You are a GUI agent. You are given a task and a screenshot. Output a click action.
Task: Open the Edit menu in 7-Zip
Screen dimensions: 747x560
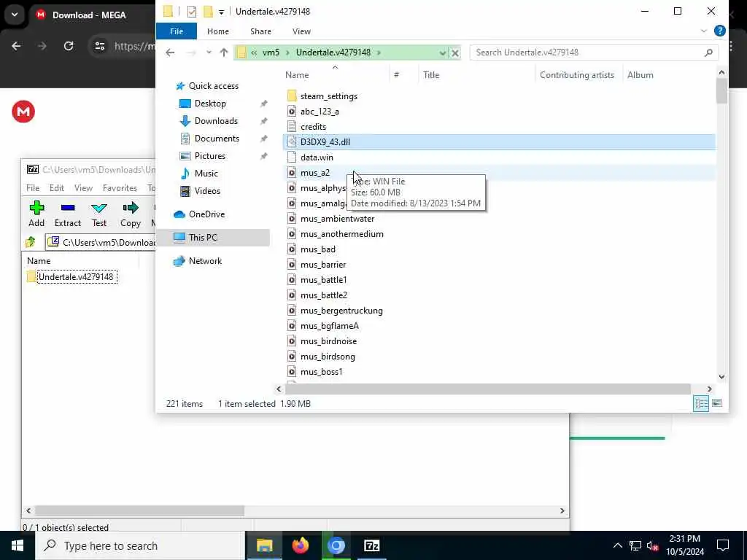(x=57, y=188)
